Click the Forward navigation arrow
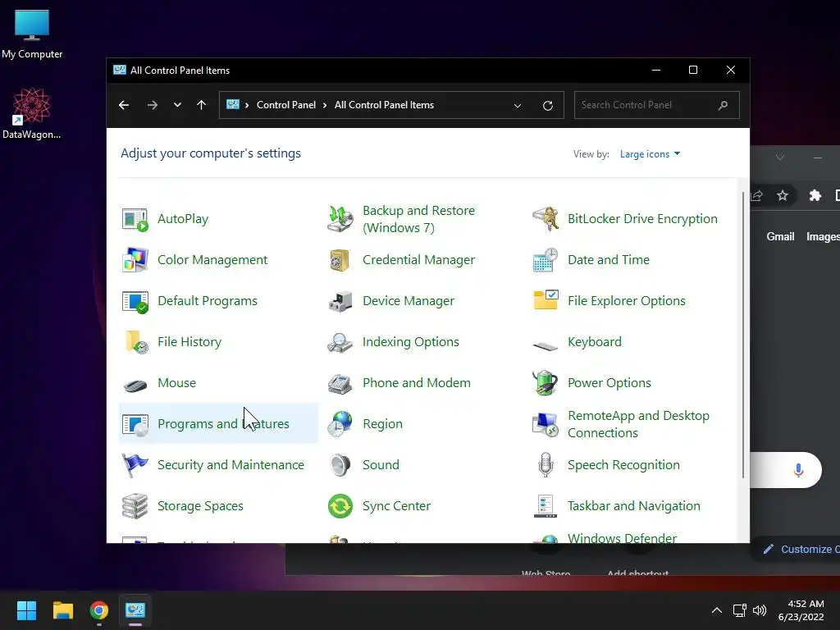840x630 pixels. 152,105
